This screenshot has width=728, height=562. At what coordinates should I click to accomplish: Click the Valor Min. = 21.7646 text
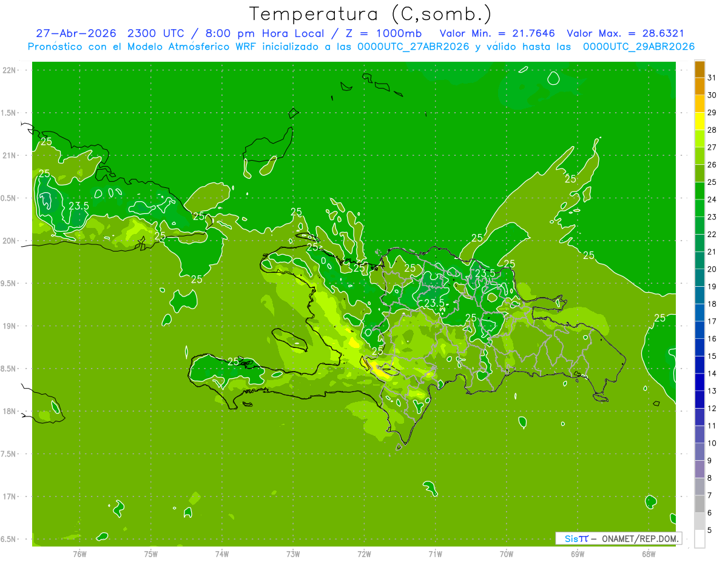coord(497,33)
